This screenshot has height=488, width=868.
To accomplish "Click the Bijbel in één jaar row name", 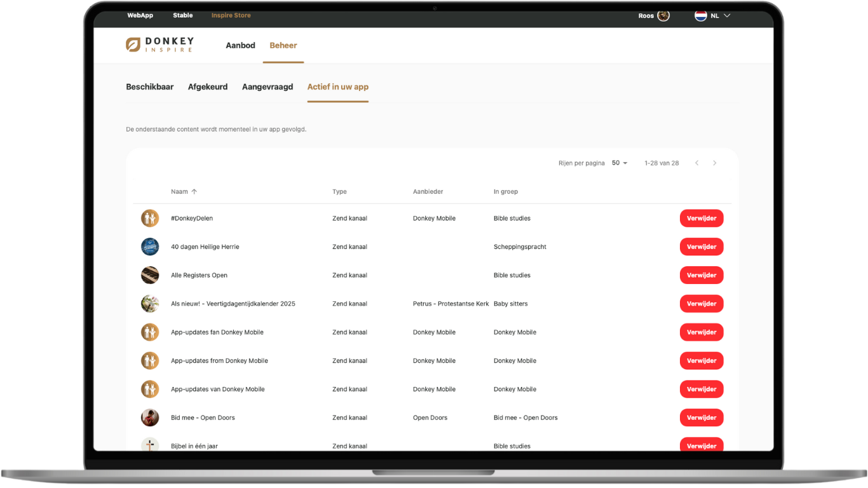I will click(194, 446).
